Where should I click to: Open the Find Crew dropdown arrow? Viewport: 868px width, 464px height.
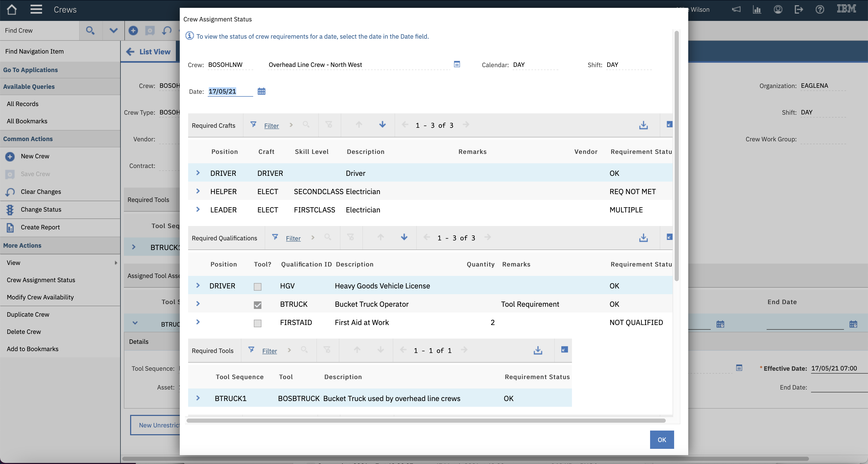(x=114, y=31)
